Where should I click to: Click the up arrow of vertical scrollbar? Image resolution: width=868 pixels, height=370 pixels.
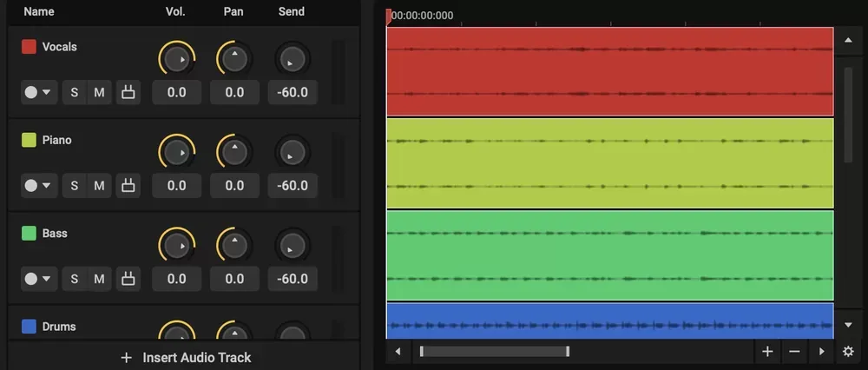(848, 41)
